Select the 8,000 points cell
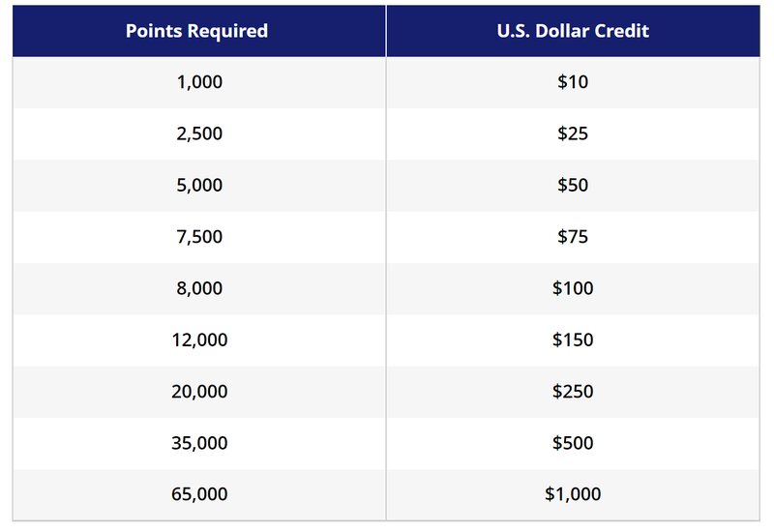Screen dimensions: 774x532 (x=199, y=288)
